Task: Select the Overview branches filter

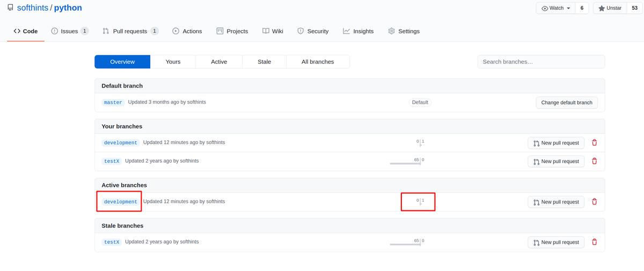Action: coord(122,62)
